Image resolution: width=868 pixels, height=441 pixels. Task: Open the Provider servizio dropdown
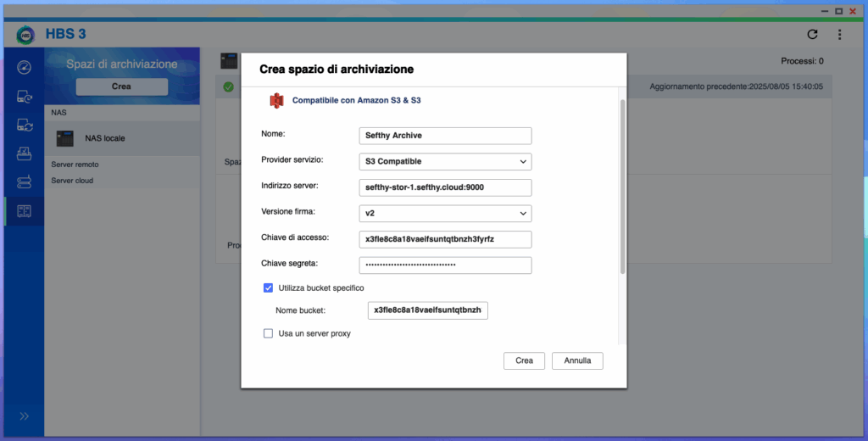pyautogui.click(x=445, y=161)
